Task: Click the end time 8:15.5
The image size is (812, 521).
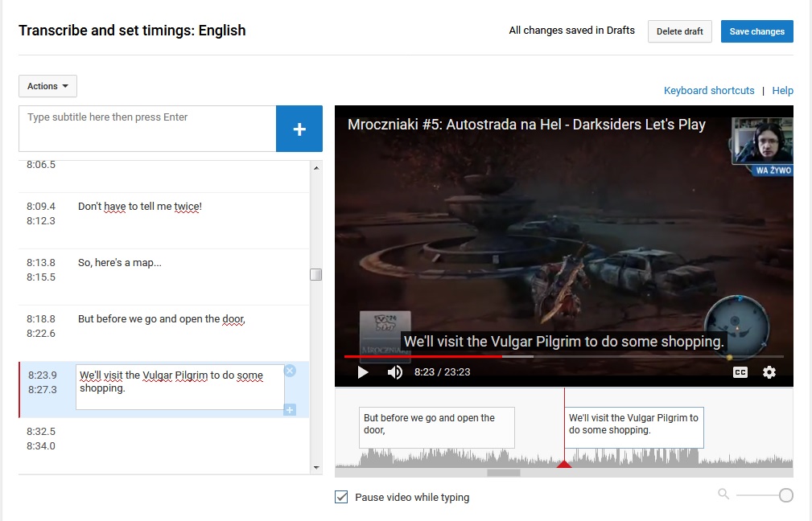Action: 41,277
